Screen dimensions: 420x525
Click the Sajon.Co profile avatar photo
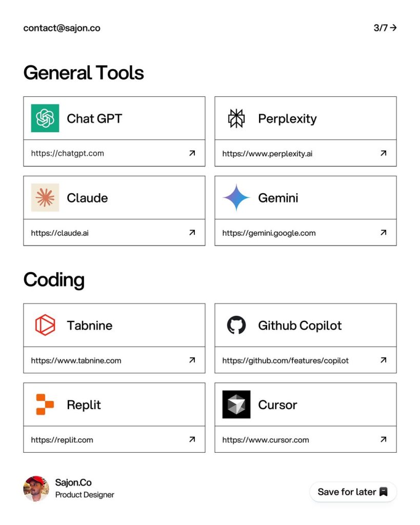[x=36, y=489]
